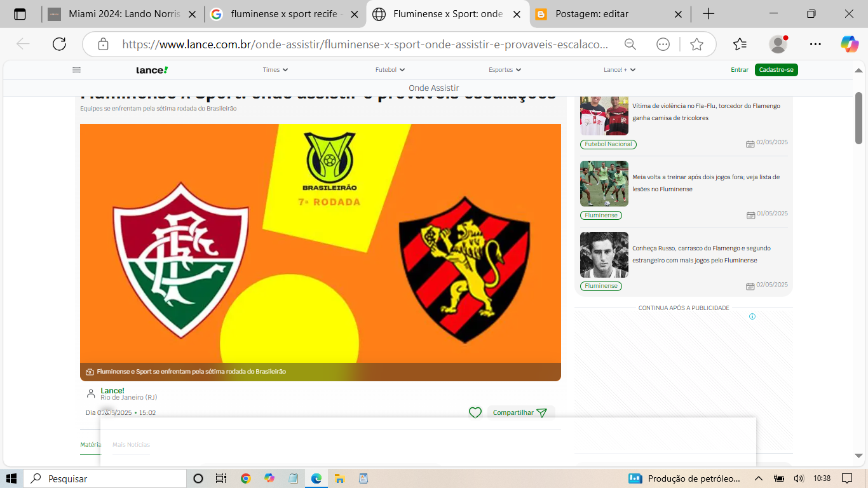Switch to the Postagem: editar tab
Screen dimensions: 868x488
click(611, 14)
